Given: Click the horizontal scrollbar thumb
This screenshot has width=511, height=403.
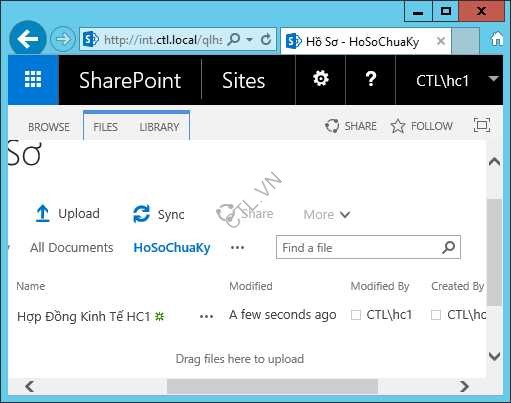Looking at the screenshot, I should [x=272, y=386].
